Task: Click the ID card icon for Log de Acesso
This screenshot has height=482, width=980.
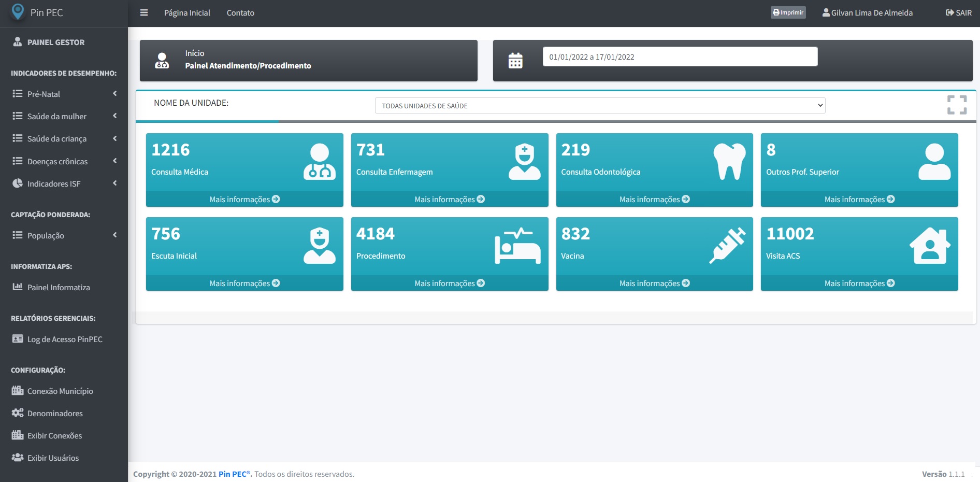Action: pos(18,339)
